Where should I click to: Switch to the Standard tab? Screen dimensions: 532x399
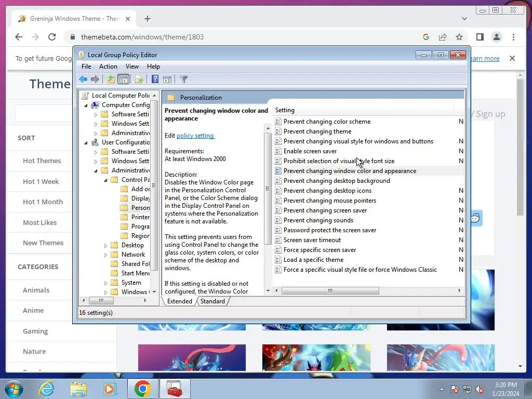click(x=212, y=301)
